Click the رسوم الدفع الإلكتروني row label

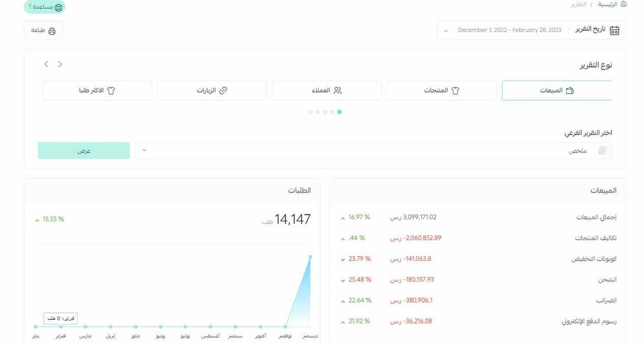(x=589, y=322)
